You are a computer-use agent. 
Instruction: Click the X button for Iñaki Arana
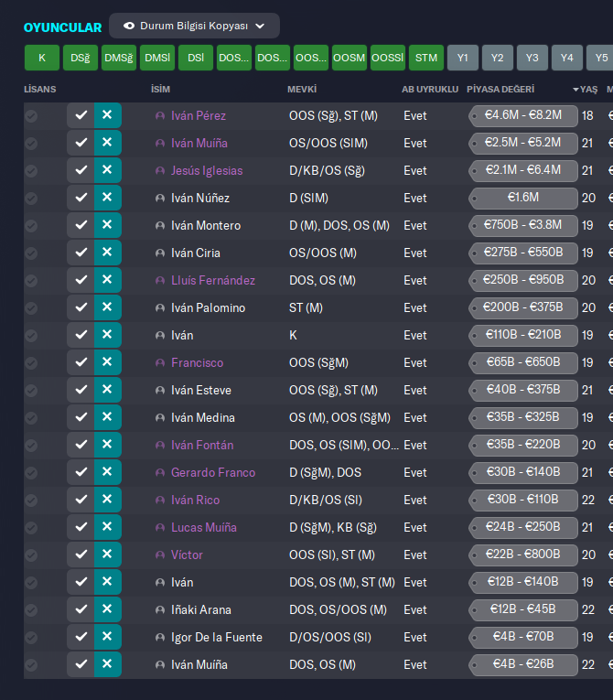tap(108, 609)
